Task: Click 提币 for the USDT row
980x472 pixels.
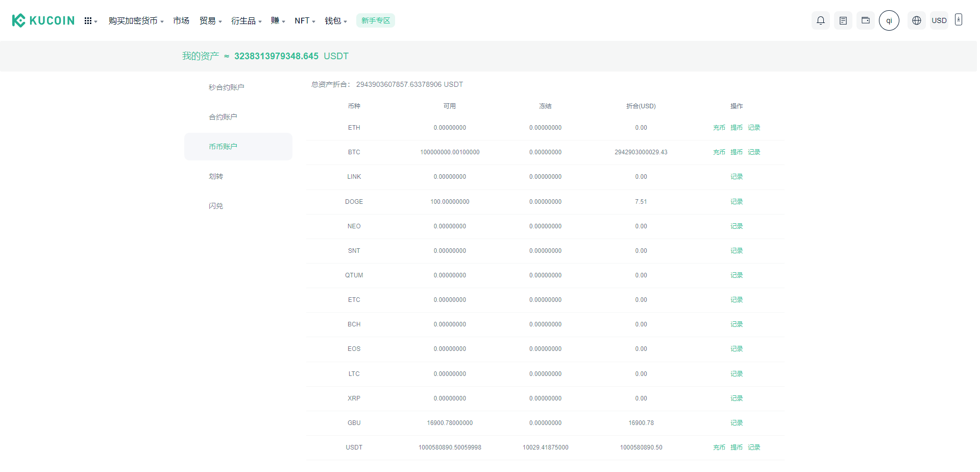Action: tap(736, 447)
